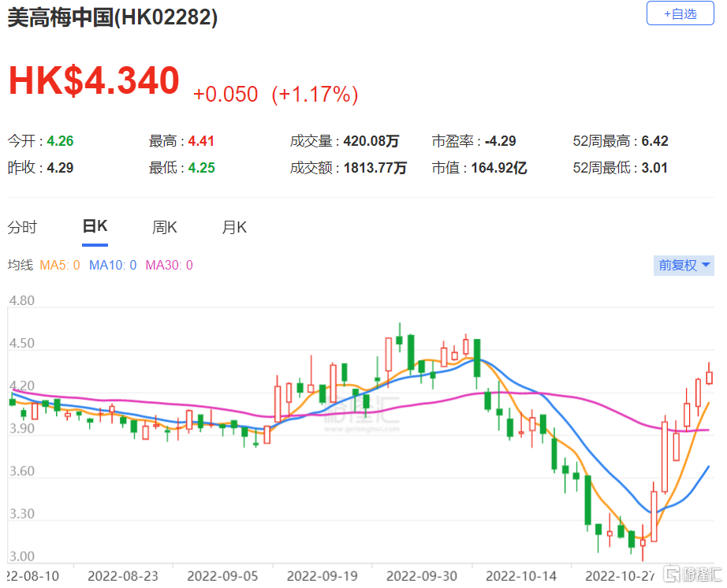Click the 2022-09-30 date axis label
This screenshot has height=588, width=727.
point(422,576)
